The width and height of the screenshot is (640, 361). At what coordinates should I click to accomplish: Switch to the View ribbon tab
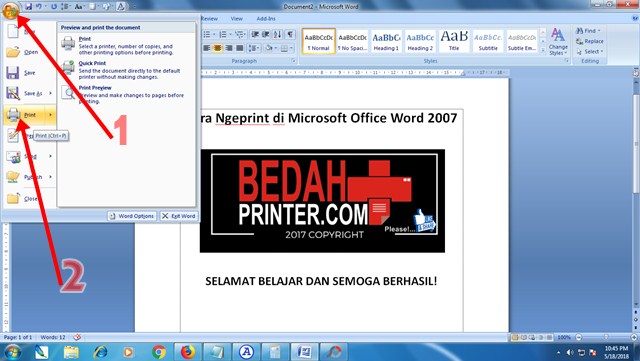[236, 19]
